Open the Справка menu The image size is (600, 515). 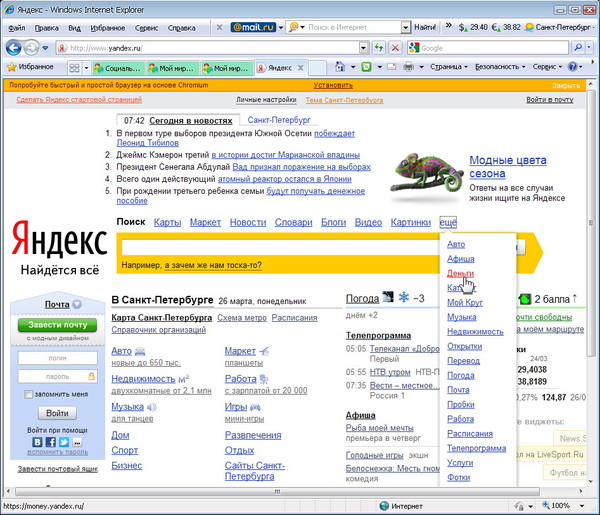pos(181,28)
